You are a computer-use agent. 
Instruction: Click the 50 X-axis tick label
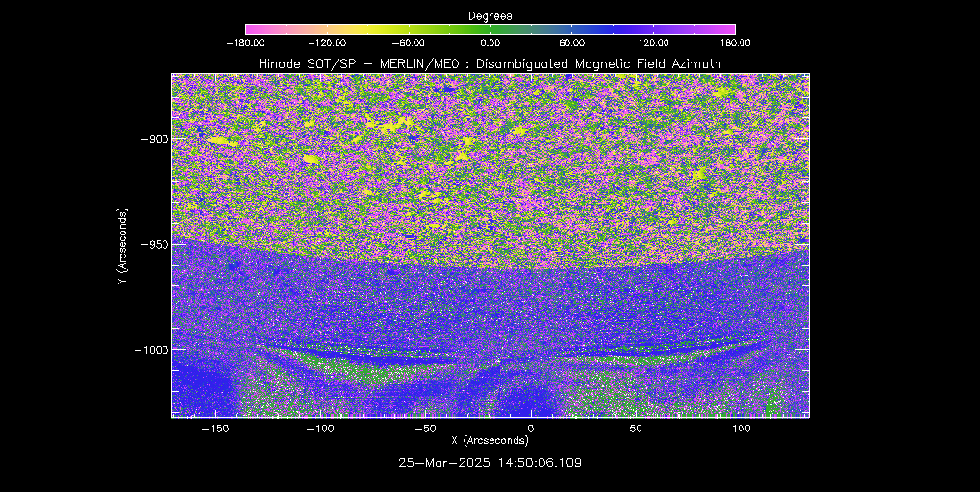click(635, 428)
